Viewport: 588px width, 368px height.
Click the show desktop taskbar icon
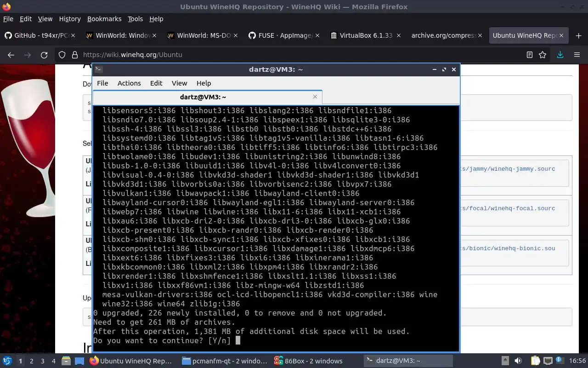(79, 361)
